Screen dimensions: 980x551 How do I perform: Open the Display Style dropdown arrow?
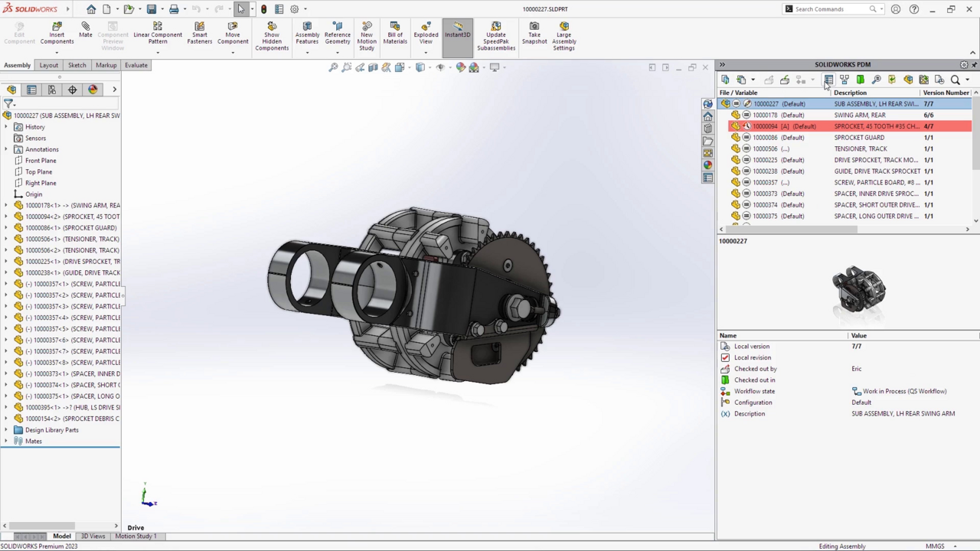pyautogui.click(x=430, y=67)
